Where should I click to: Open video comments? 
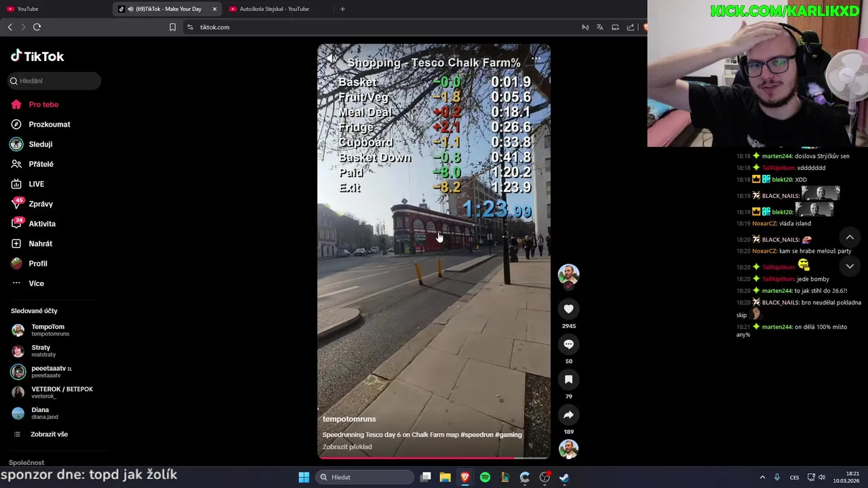pos(568,344)
